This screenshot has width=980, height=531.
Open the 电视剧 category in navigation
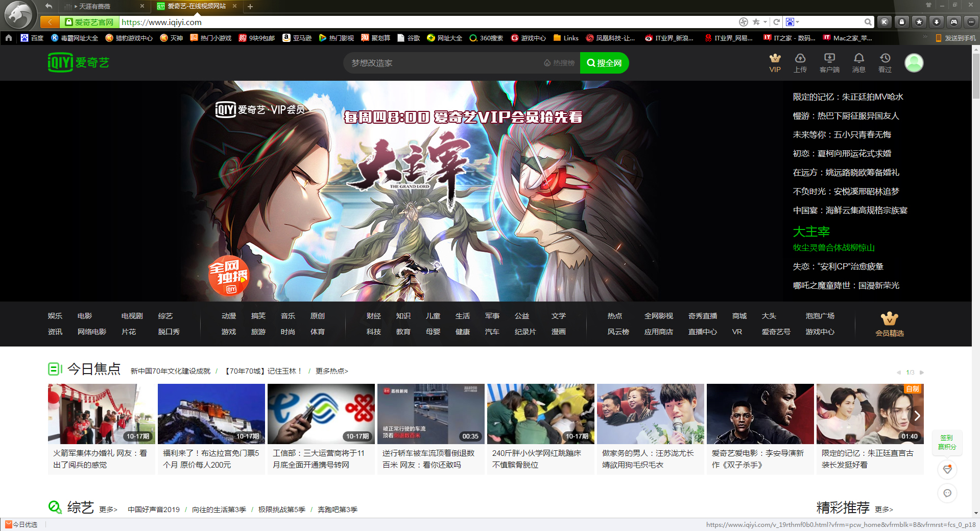point(132,316)
